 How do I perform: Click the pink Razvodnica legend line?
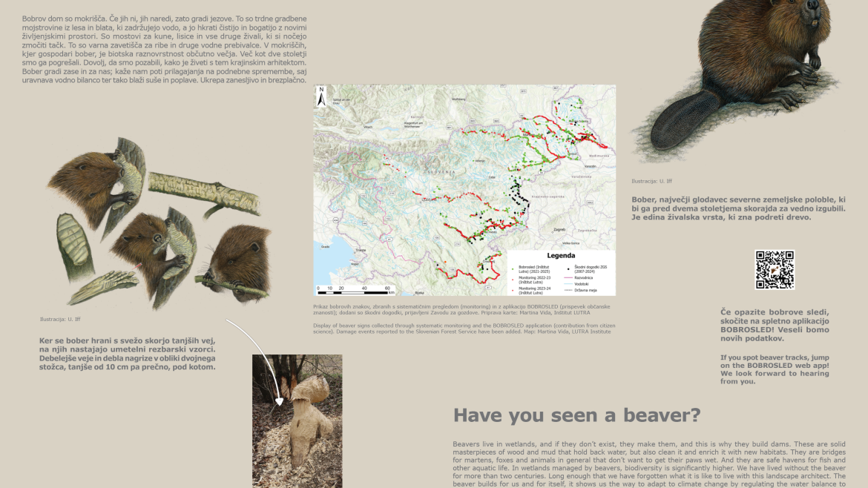[x=570, y=278]
